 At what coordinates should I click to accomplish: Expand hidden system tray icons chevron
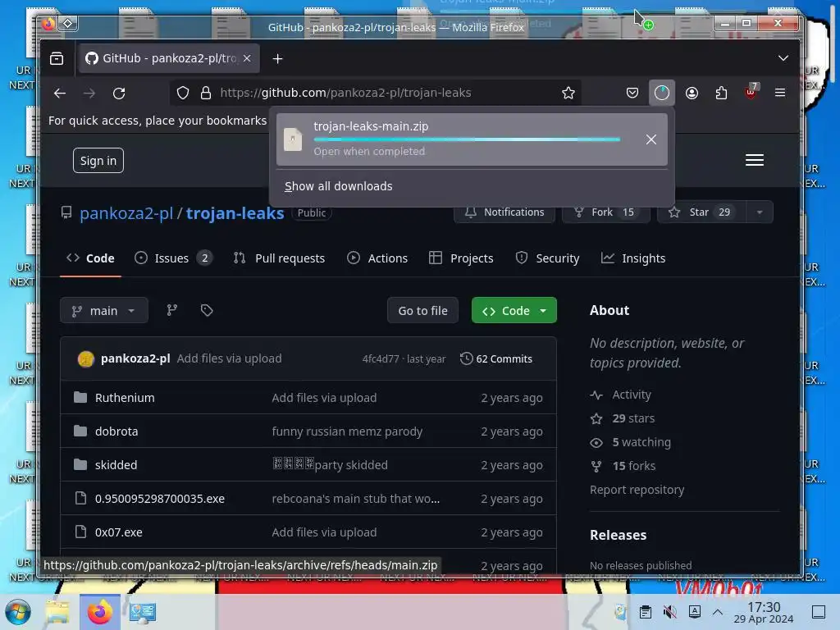click(x=718, y=612)
